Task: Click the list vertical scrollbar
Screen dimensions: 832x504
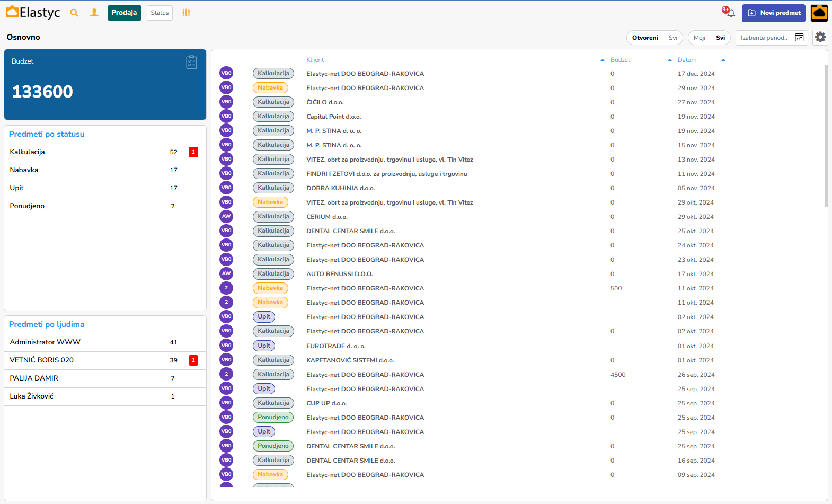Action: coord(826,136)
